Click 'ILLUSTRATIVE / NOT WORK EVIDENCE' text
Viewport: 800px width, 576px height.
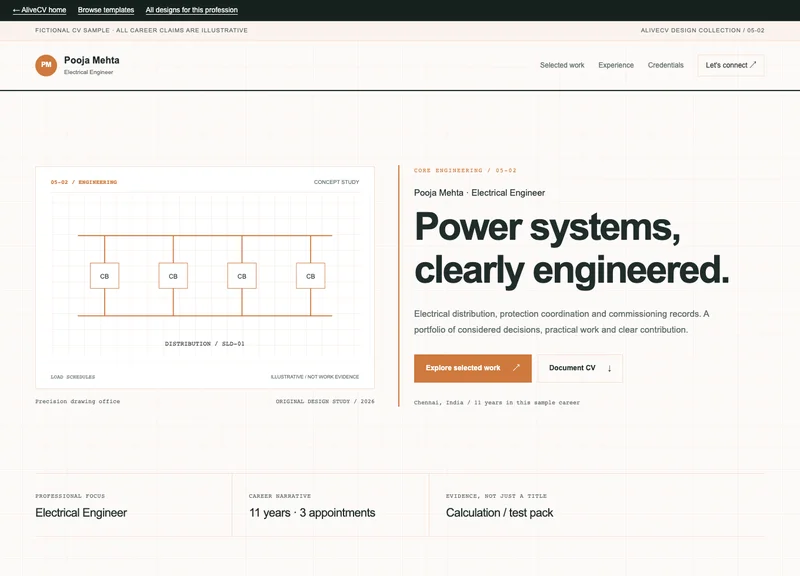click(315, 377)
